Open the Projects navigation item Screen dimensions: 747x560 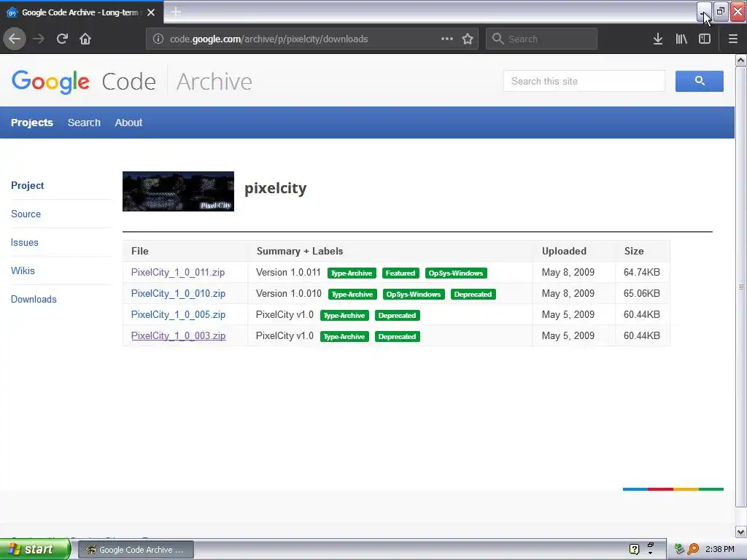pyautogui.click(x=32, y=122)
